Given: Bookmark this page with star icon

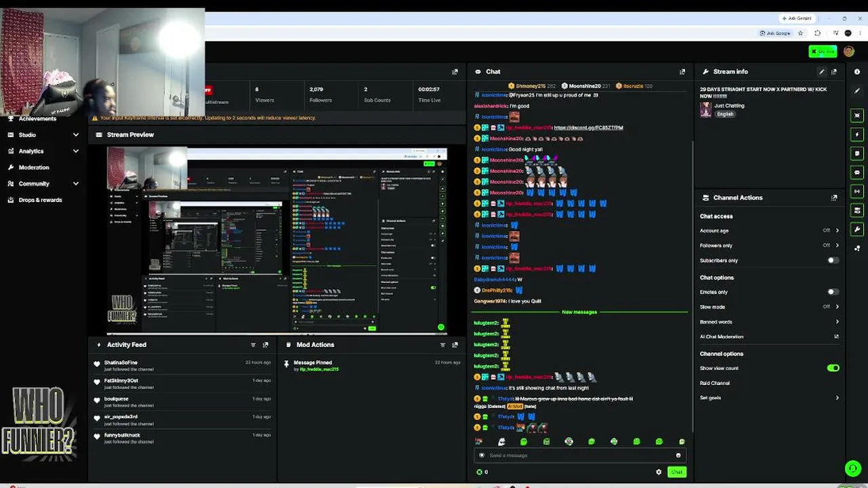Looking at the screenshot, I should (x=801, y=33).
